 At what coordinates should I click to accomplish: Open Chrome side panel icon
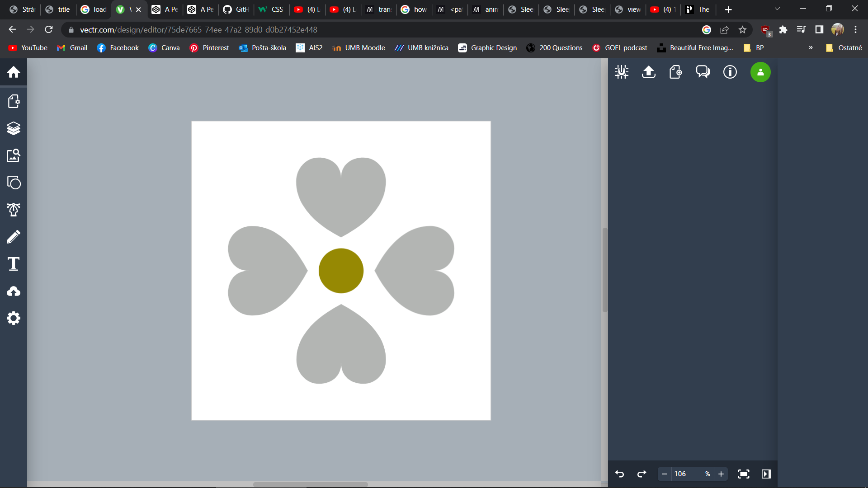(x=819, y=30)
